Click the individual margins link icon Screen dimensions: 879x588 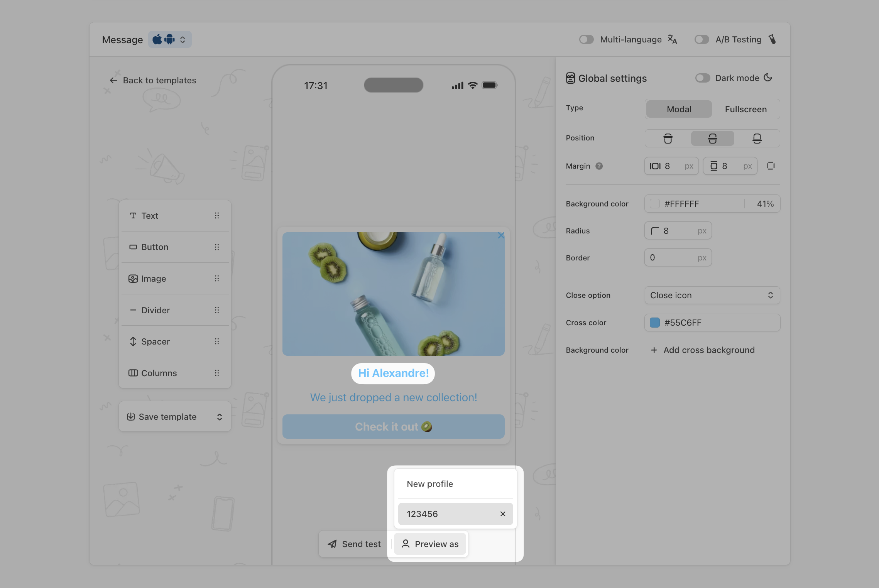[771, 166]
